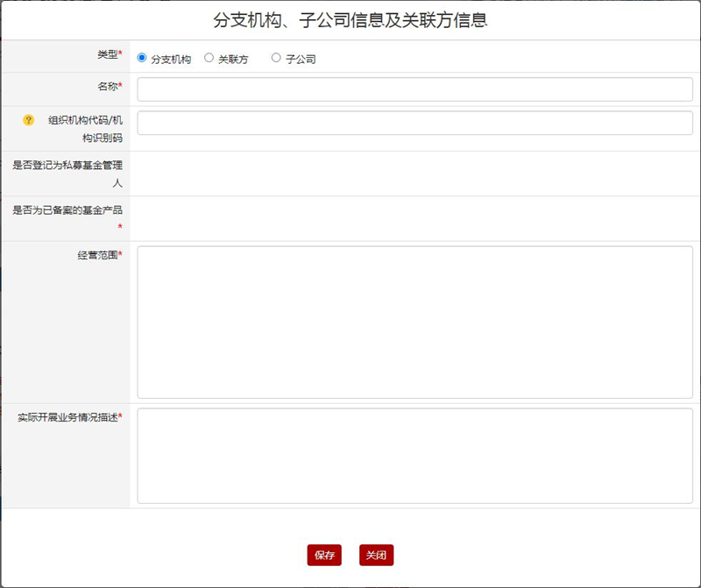Click inside the 经营范围 text area
The width and height of the screenshot is (701, 588).
[414, 322]
